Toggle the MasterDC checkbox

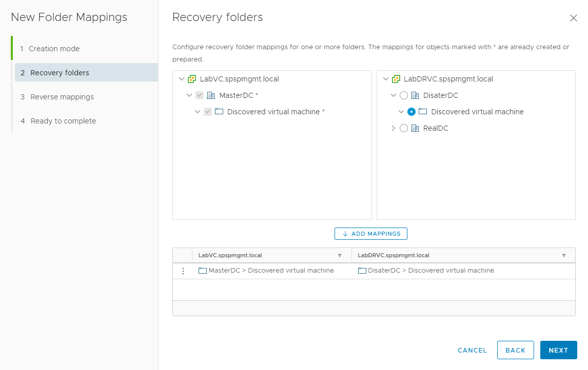pyautogui.click(x=200, y=95)
